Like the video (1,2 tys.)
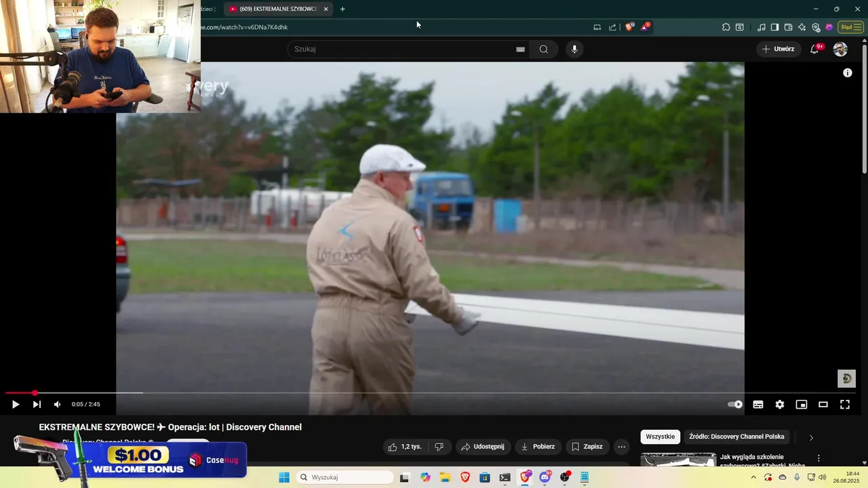 tap(404, 447)
